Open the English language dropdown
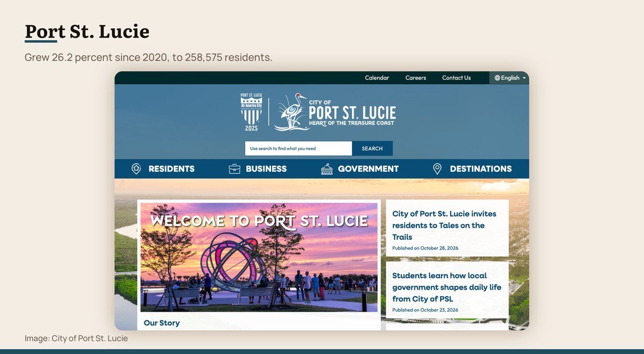 (509, 78)
